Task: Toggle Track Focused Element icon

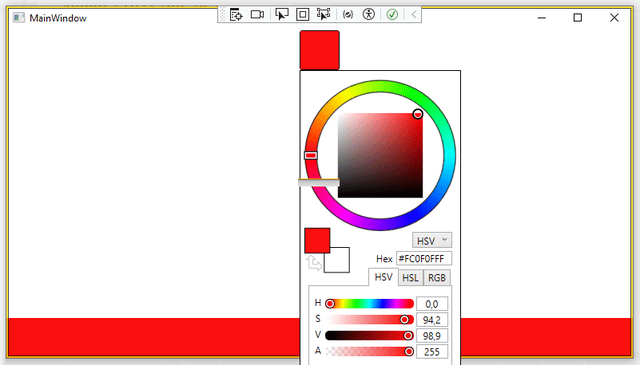Action: (x=323, y=15)
